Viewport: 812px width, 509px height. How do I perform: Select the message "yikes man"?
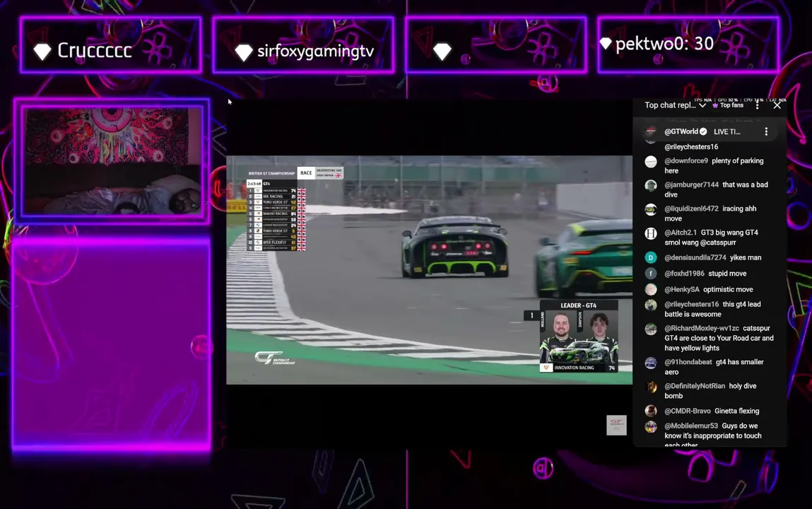tap(745, 257)
